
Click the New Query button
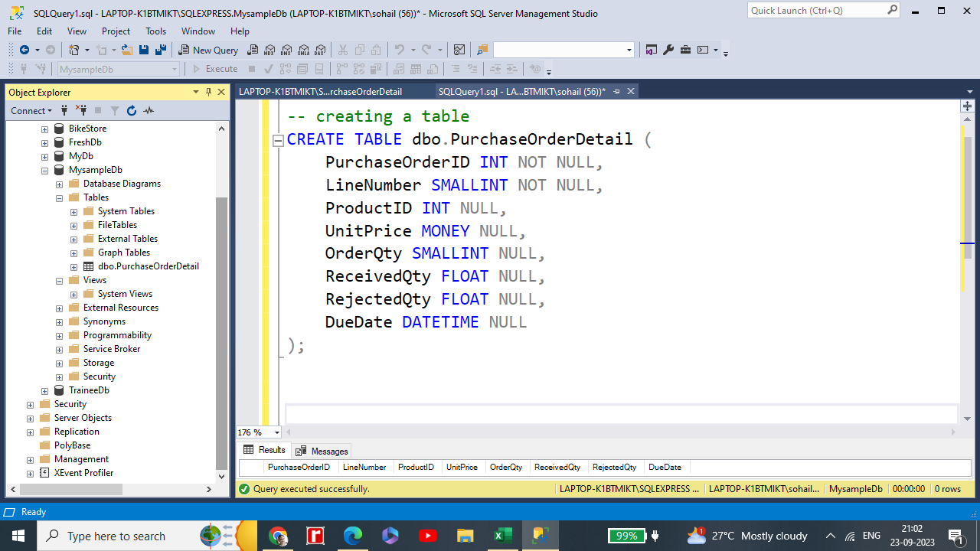click(208, 50)
